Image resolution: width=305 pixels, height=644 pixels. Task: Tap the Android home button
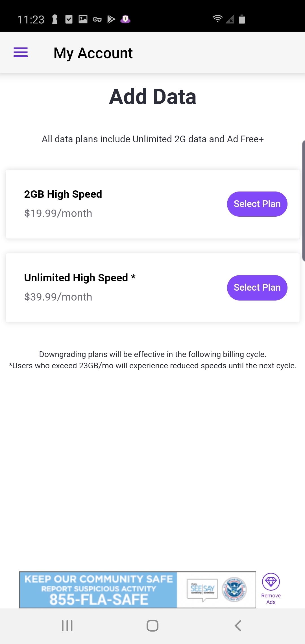coord(152,626)
